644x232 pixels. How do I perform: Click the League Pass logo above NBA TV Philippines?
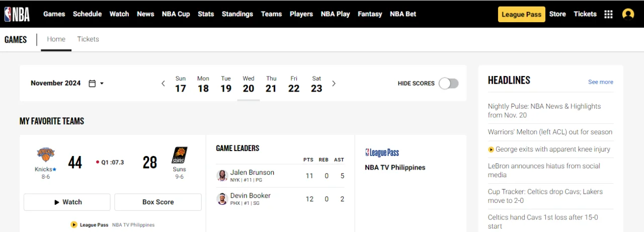click(x=382, y=152)
